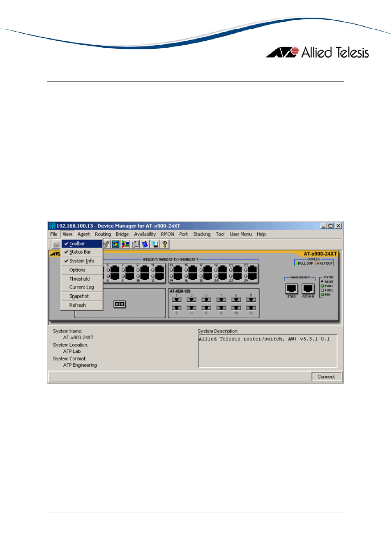Maximize the Device Manager window
Viewport: 392px width, 555px height.
click(330, 226)
